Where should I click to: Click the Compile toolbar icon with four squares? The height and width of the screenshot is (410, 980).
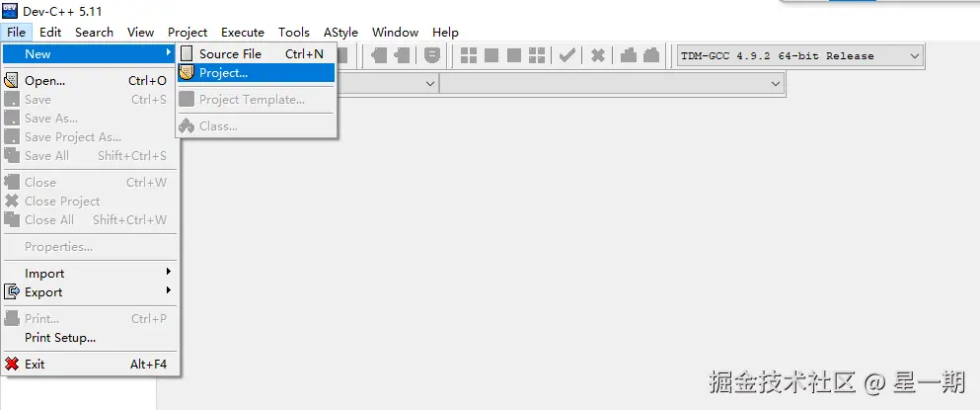pos(469,55)
